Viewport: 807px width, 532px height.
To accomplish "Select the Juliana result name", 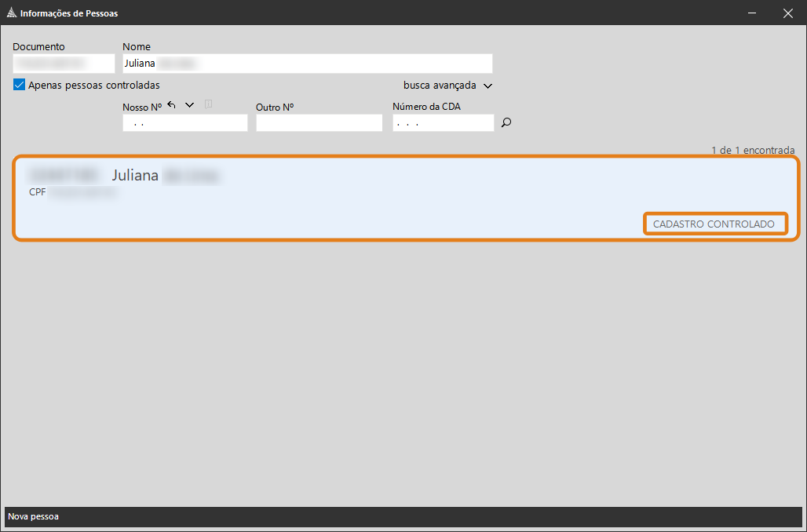I will [135, 176].
